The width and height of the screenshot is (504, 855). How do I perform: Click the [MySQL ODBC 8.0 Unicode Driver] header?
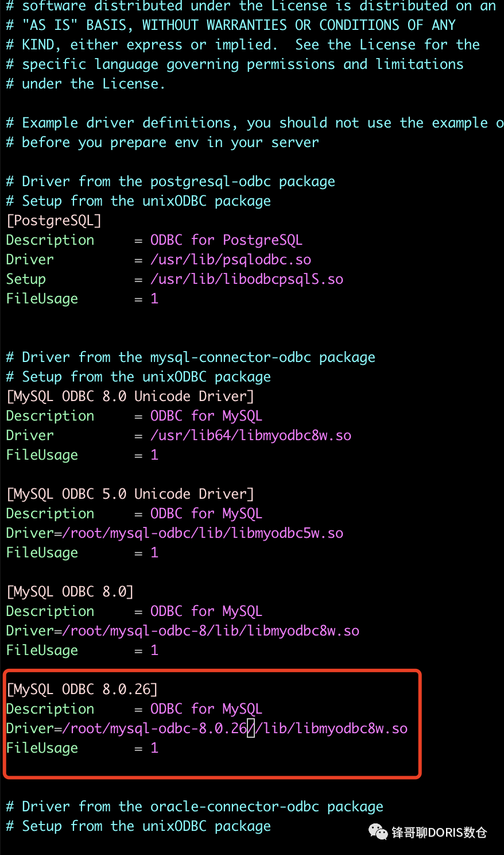(130, 396)
